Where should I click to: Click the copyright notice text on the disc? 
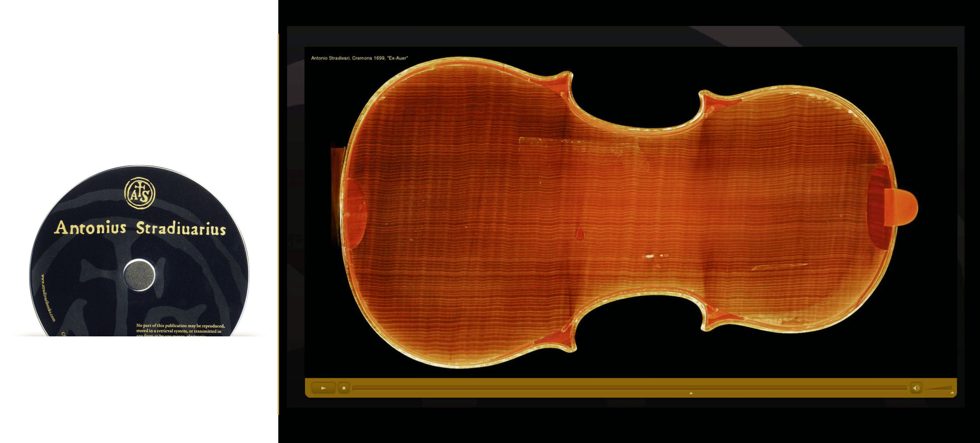[180, 329]
